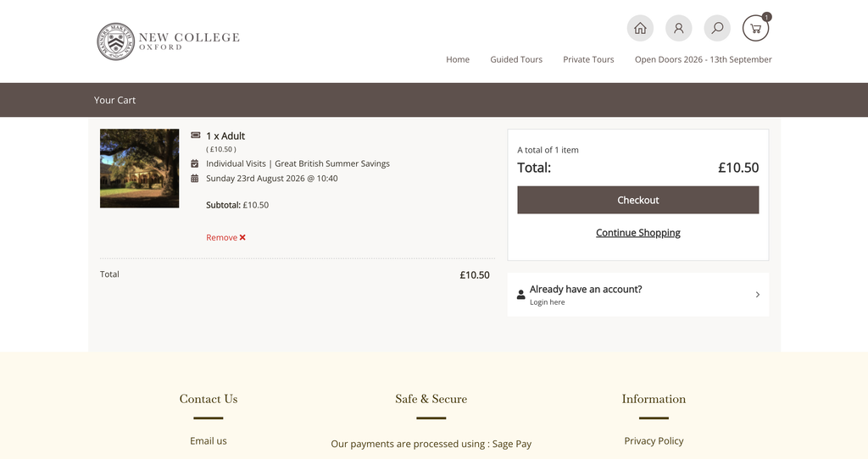Screen dimensions: 868x459
Task: Click the red X remove icon
Action: [242, 237]
